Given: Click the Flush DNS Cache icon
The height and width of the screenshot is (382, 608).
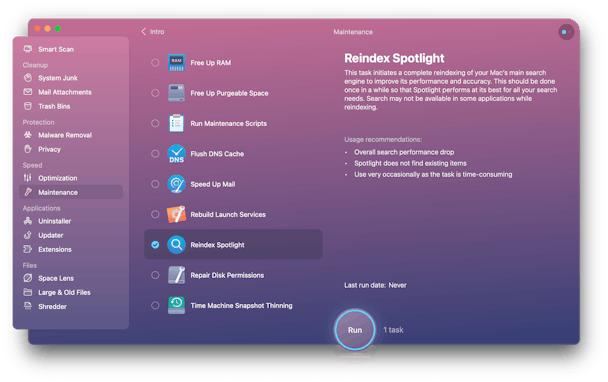Looking at the screenshot, I should point(176,154).
